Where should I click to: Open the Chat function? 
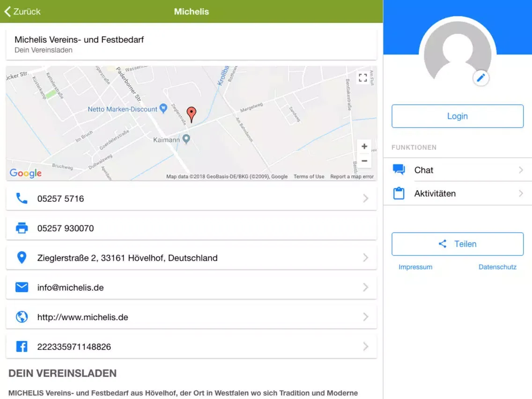tap(458, 170)
